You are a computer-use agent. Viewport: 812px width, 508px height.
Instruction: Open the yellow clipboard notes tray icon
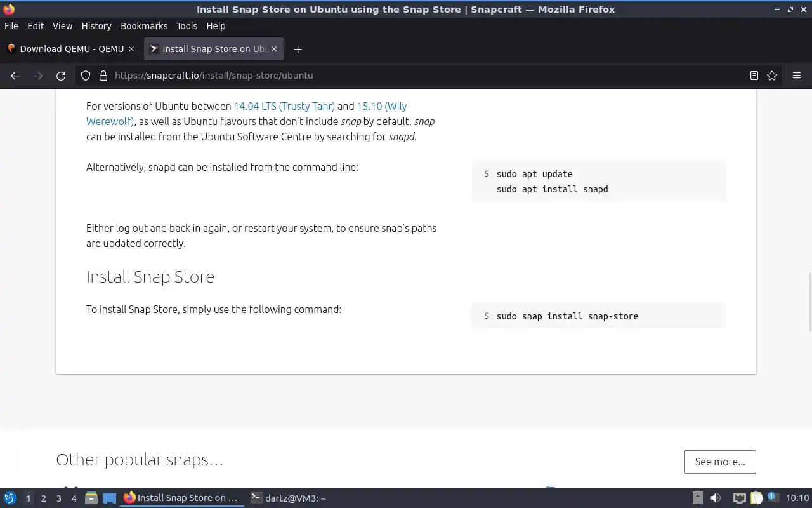[756, 498]
